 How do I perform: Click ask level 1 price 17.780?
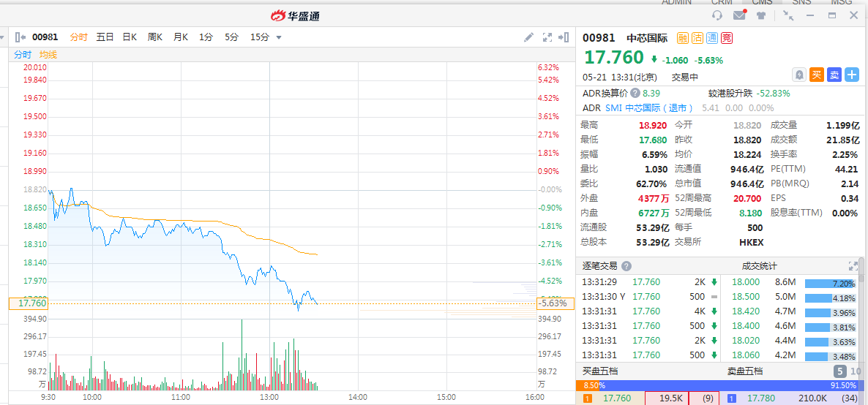click(761, 398)
